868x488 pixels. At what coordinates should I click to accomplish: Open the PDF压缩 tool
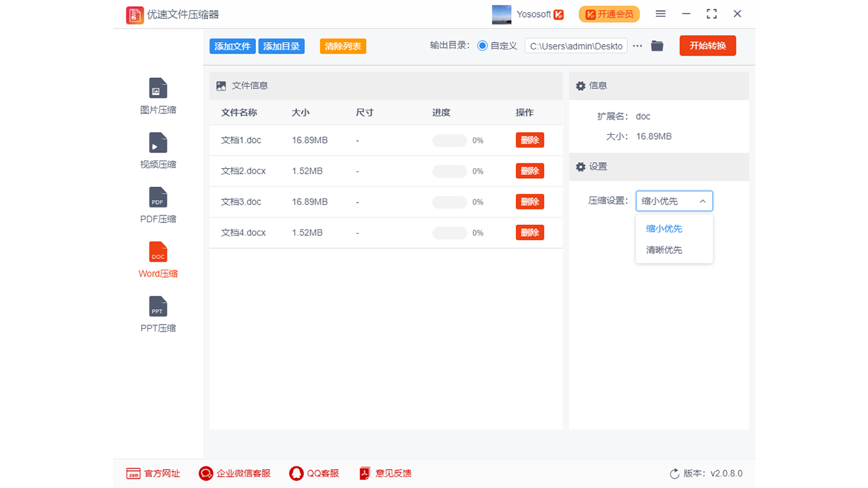tap(157, 205)
